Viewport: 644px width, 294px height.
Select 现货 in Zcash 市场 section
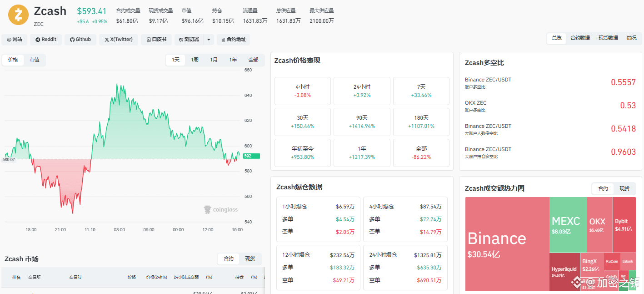[x=250, y=259]
